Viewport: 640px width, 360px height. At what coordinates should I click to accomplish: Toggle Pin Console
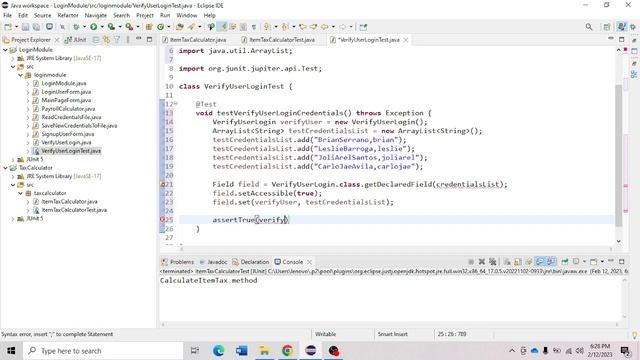tap(565, 262)
